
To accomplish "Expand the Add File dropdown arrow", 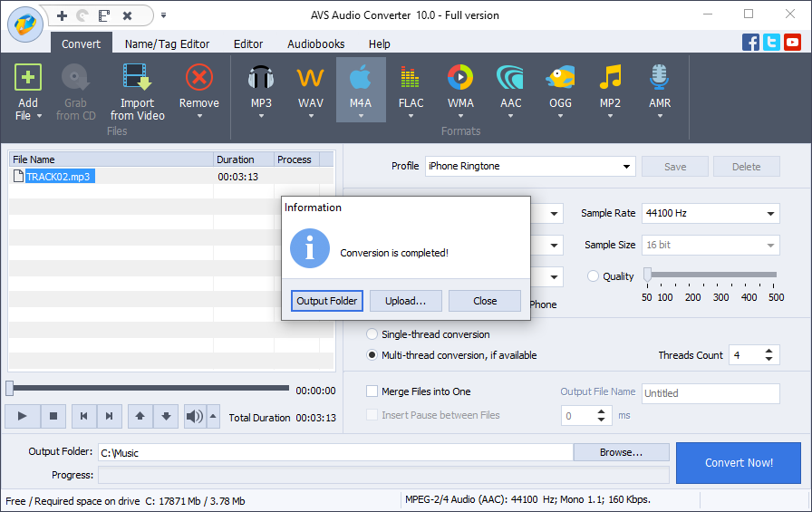I will [39, 116].
